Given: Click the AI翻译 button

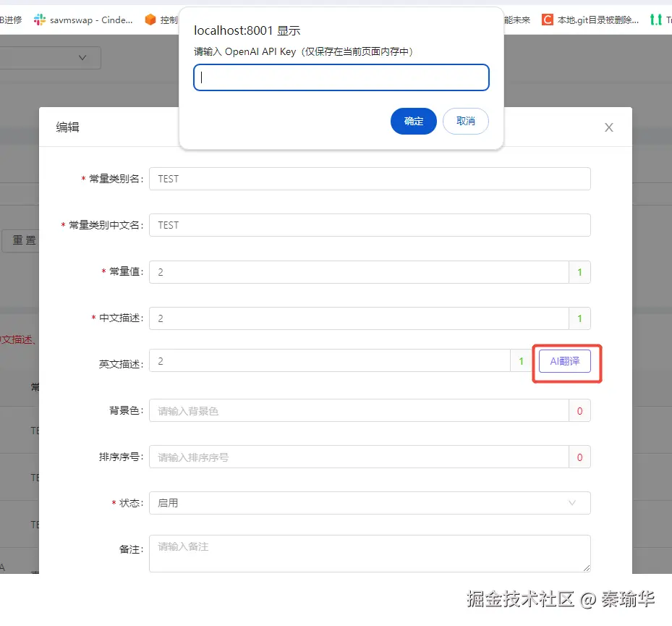Looking at the screenshot, I should [x=564, y=361].
